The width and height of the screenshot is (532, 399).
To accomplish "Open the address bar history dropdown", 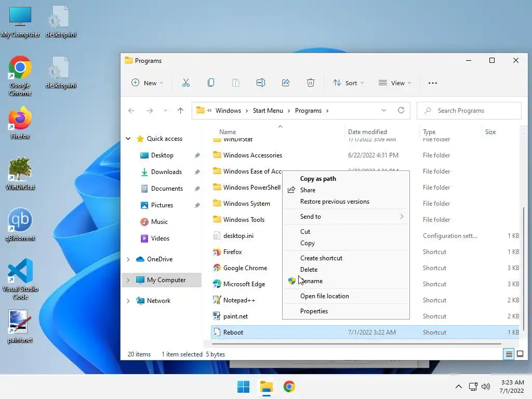I will 384,110.
